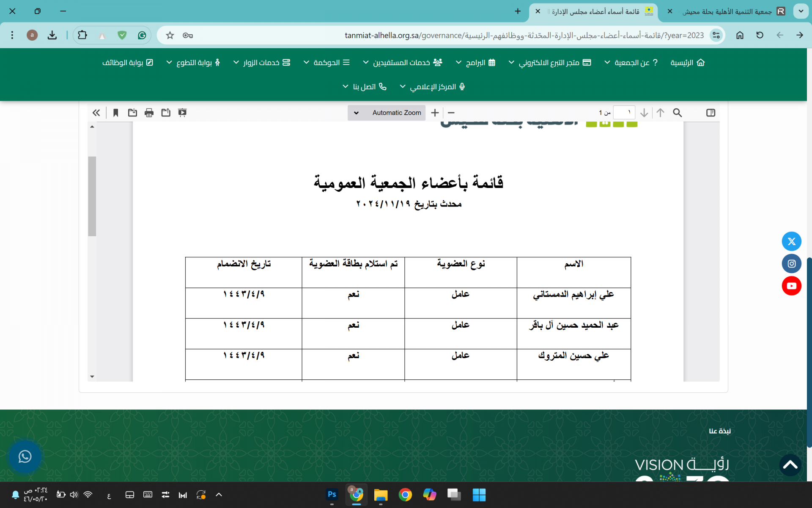
Task: Toggle the PDF viewer sidebar
Action: (710, 113)
